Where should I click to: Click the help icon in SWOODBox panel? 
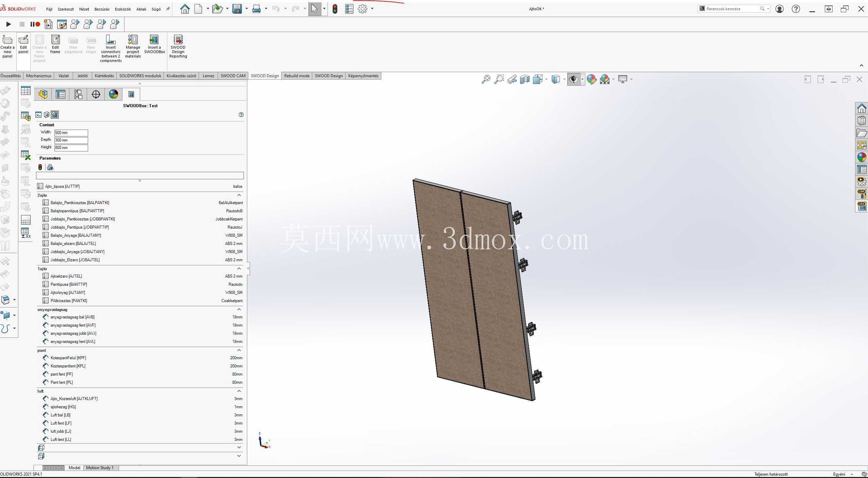click(241, 115)
